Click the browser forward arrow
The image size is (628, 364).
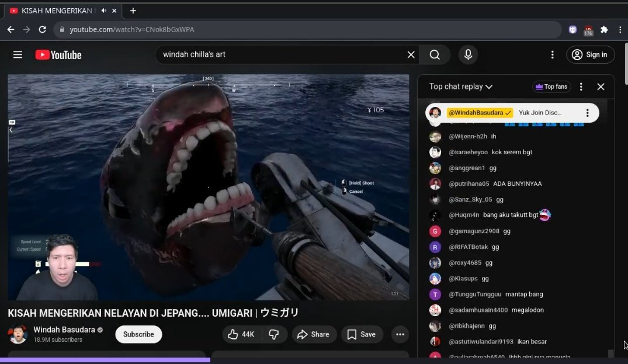click(x=26, y=29)
